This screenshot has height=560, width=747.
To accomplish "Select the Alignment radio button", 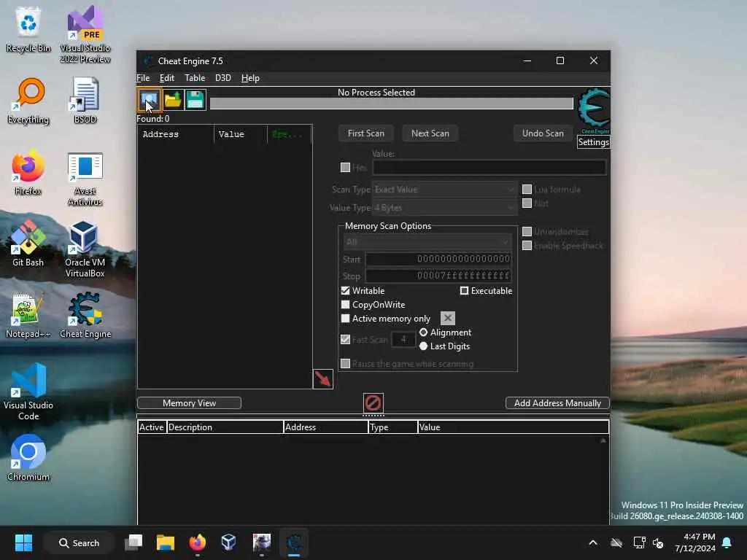I will click(x=423, y=332).
